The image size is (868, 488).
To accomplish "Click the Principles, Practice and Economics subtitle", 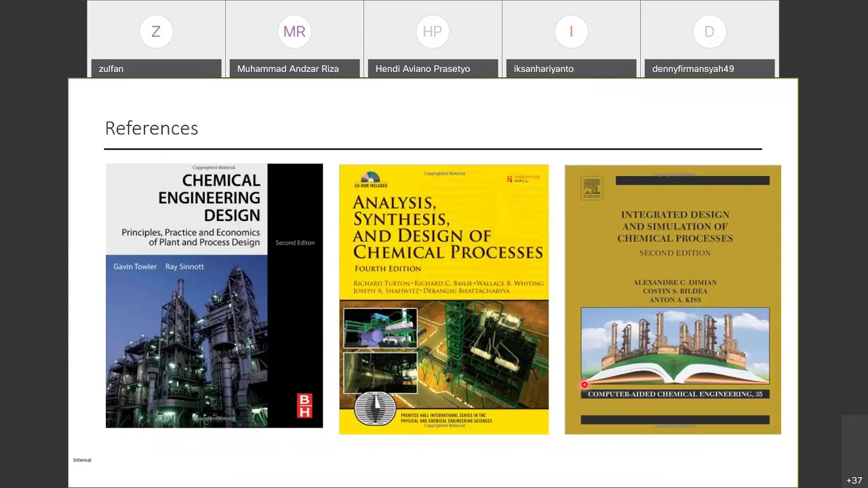I will (x=191, y=237).
